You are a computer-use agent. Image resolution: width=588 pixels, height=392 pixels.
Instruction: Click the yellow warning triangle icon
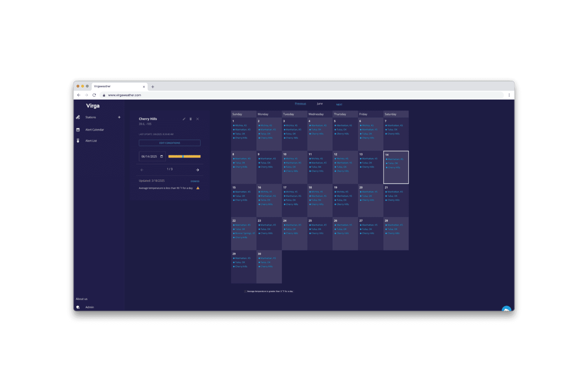point(198,188)
